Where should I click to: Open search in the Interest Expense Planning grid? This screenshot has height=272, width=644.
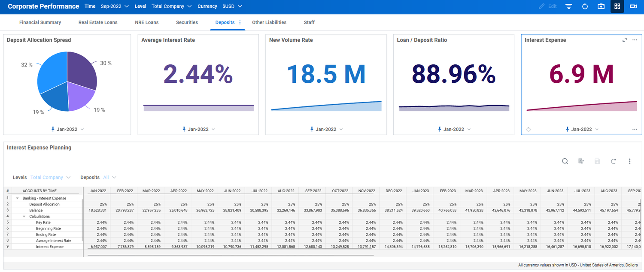point(565,161)
